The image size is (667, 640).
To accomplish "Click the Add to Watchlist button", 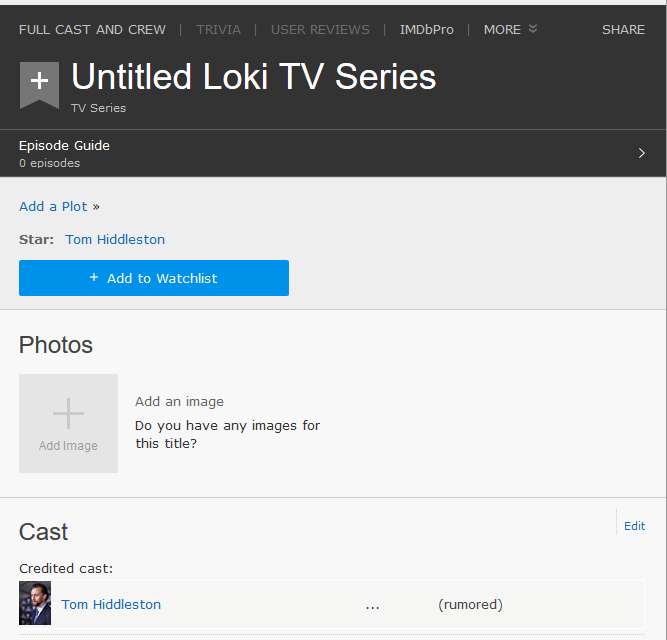I will coord(154,278).
